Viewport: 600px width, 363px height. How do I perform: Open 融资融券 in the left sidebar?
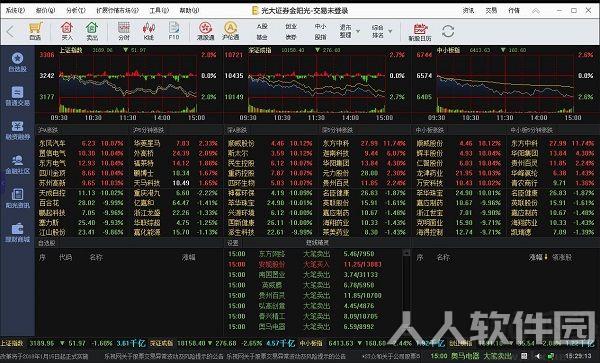17,130
